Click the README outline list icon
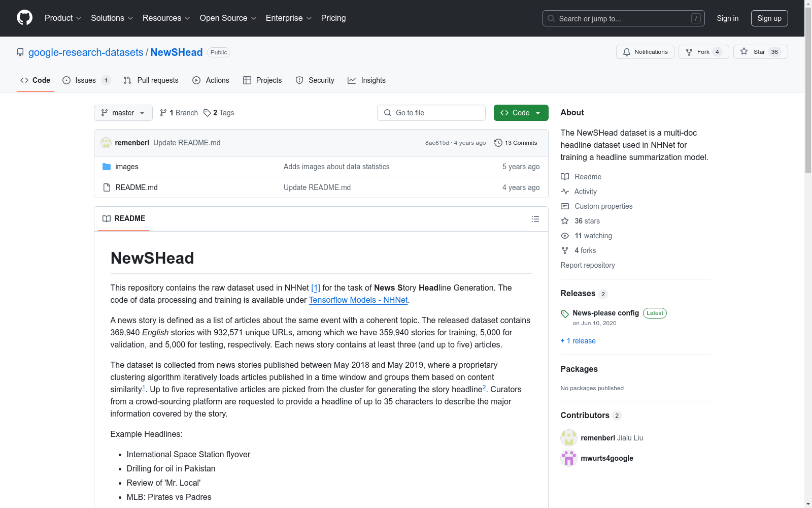Screen dimensions: 812x508 tap(535, 219)
